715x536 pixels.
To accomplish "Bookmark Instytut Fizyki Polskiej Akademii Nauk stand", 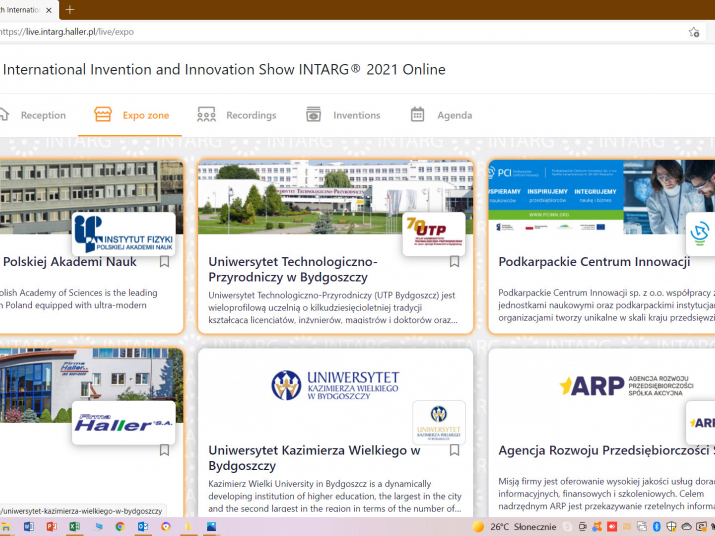I will pyautogui.click(x=165, y=262).
